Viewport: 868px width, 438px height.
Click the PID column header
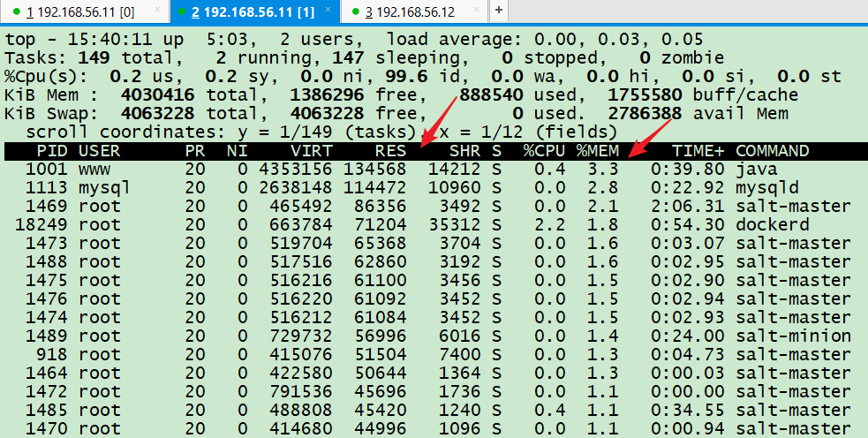(52, 151)
